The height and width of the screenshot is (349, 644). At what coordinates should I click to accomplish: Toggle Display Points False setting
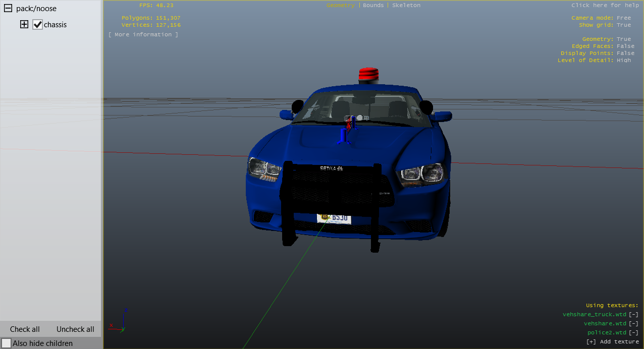pyautogui.click(x=625, y=53)
